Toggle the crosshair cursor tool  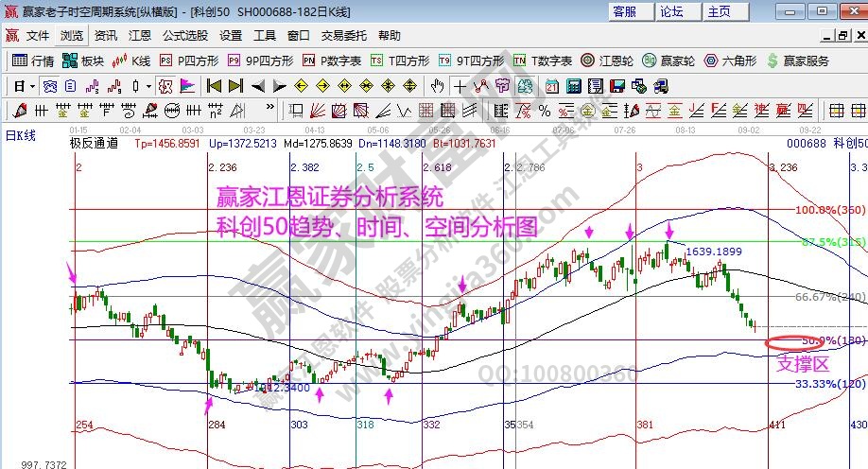[460, 86]
